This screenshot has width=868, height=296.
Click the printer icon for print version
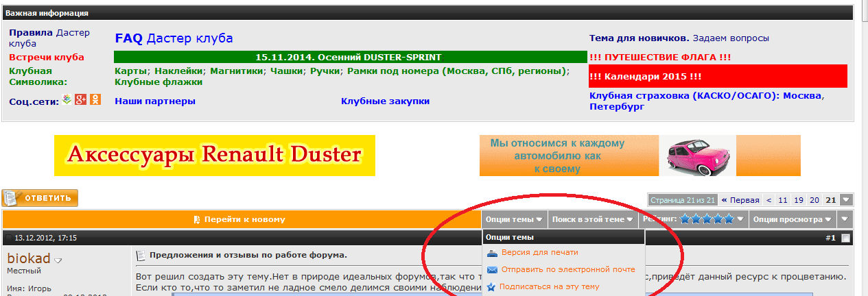pyautogui.click(x=492, y=252)
